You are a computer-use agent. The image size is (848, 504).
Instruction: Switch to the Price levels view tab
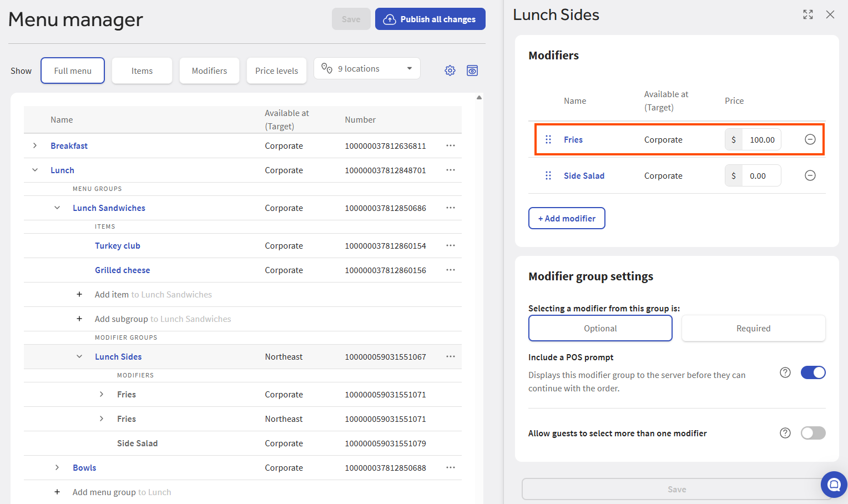click(x=276, y=71)
